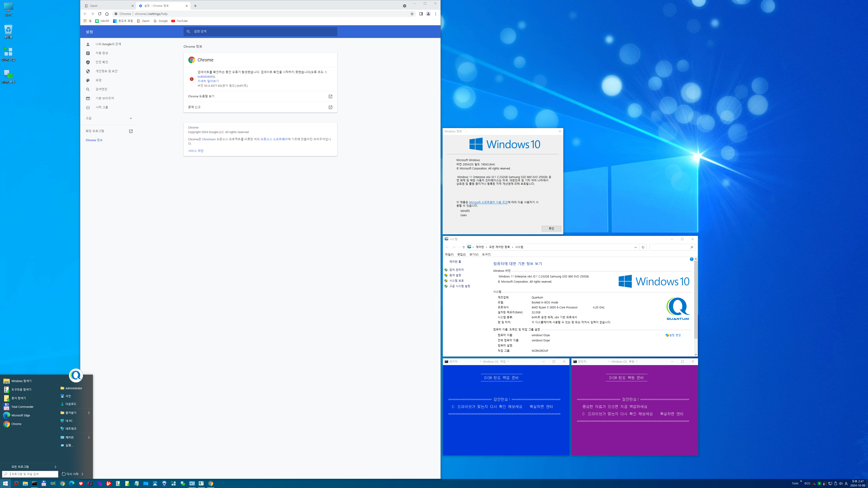Click '다시 시작' restart button
The height and width of the screenshot is (488, 868).
tap(70, 474)
